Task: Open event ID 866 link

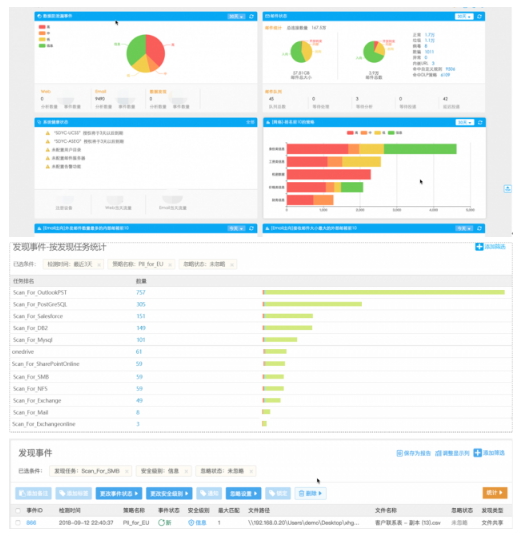Action: coord(31,523)
